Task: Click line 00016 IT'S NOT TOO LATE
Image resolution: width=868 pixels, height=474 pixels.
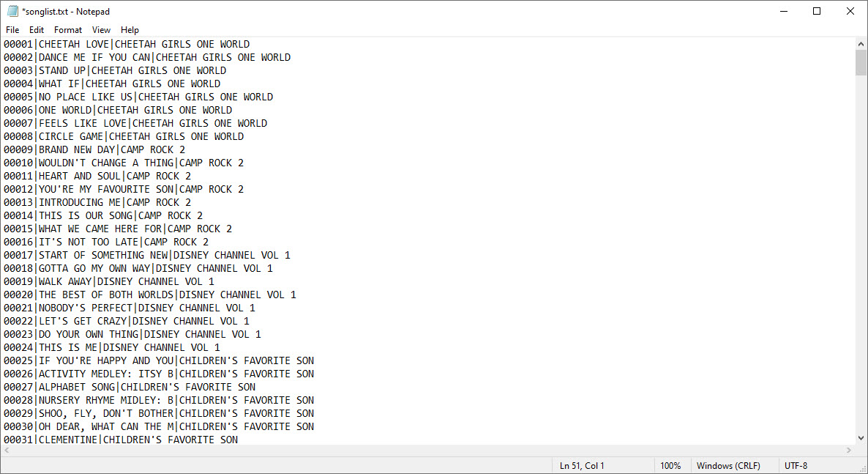Action: tap(106, 242)
